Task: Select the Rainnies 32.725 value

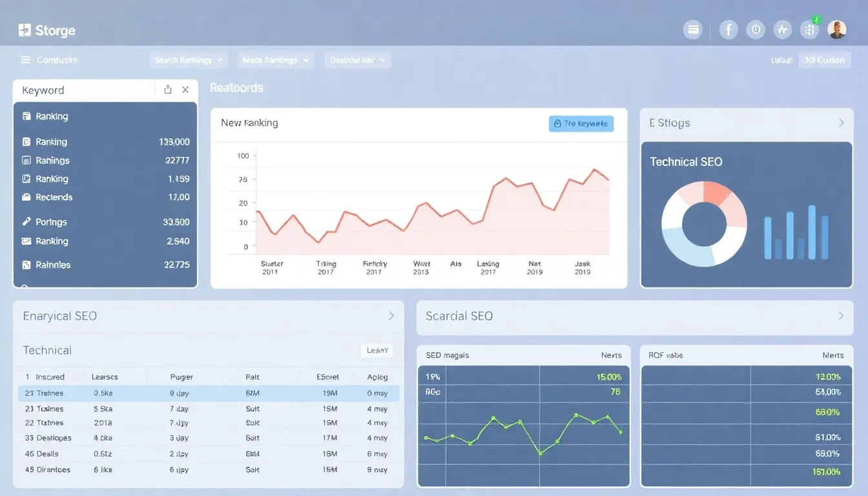Action: click(176, 265)
